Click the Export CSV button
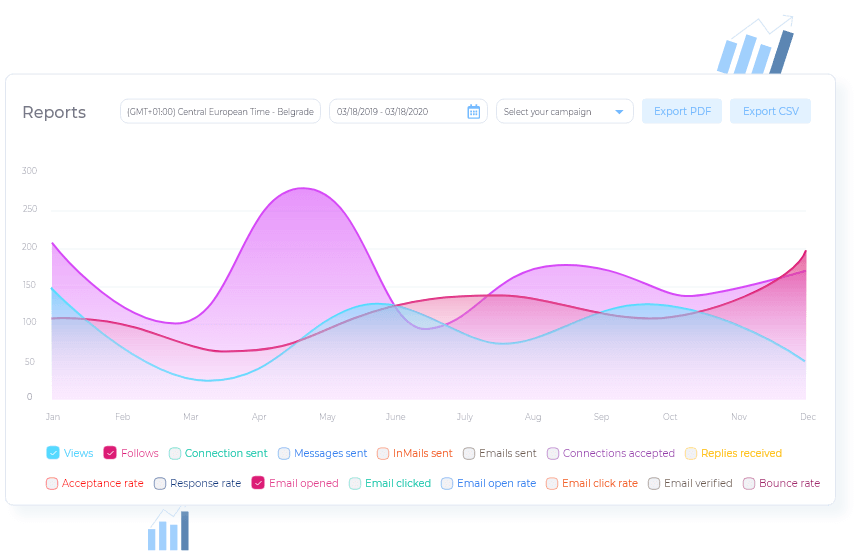This screenshot has height=551, width=861. pyautogui.click(x=770, y=112)
